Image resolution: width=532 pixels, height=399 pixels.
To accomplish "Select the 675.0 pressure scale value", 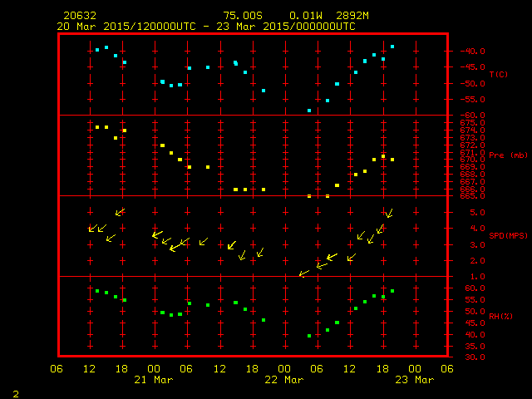I will [x=467, y=123].
